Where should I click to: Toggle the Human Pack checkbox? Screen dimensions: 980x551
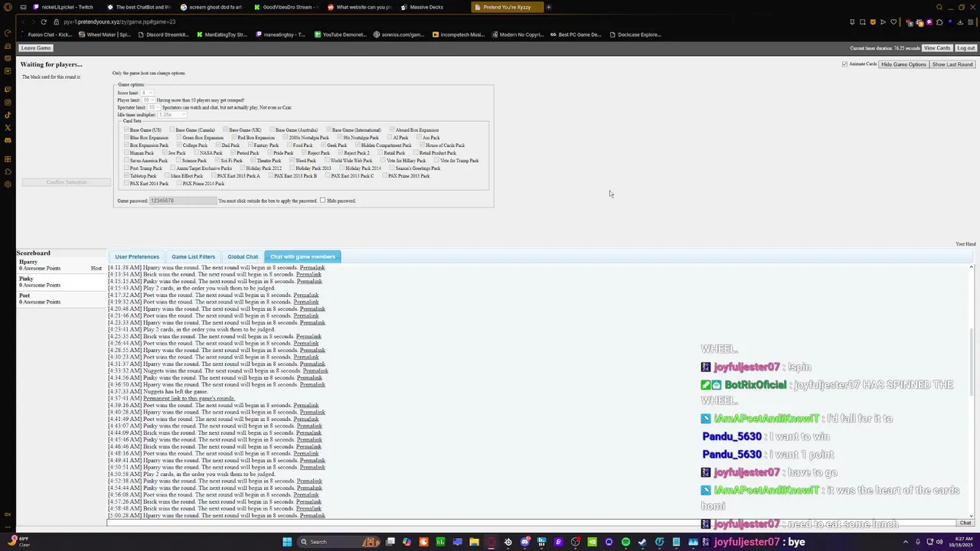tap(126, 152)
